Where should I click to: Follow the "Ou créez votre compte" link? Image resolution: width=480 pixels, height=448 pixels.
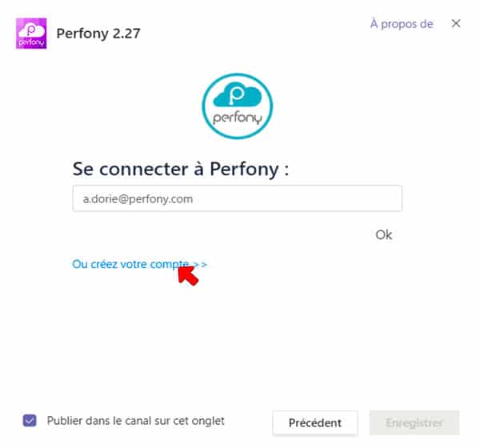click(x=130, y=264)
